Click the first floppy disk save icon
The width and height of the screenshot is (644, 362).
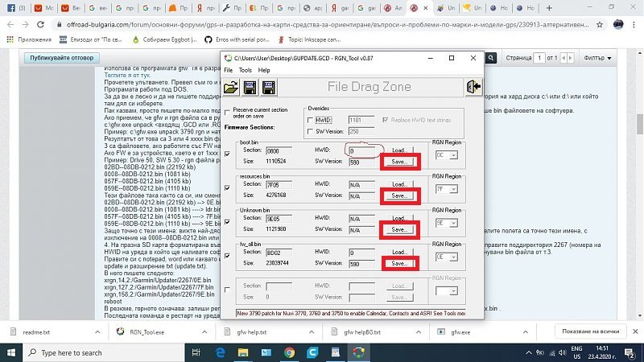click(x=250, y=88)
